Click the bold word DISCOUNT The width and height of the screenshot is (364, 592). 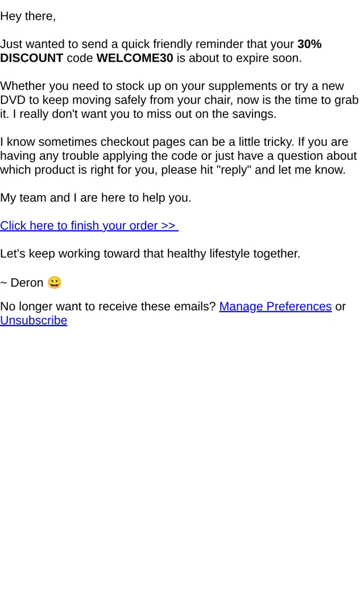[x=32, y=58]
